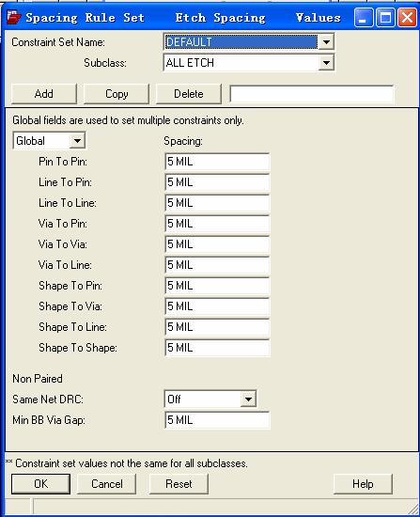
Task: Maximize the Spacing Rule Set window
Action: 385,18
